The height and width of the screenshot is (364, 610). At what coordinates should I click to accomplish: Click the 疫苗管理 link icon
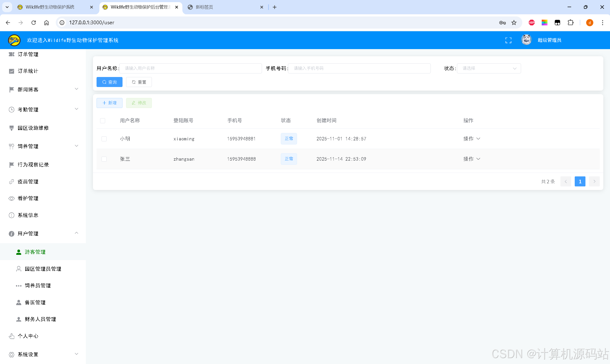click(x=11, y=182)
